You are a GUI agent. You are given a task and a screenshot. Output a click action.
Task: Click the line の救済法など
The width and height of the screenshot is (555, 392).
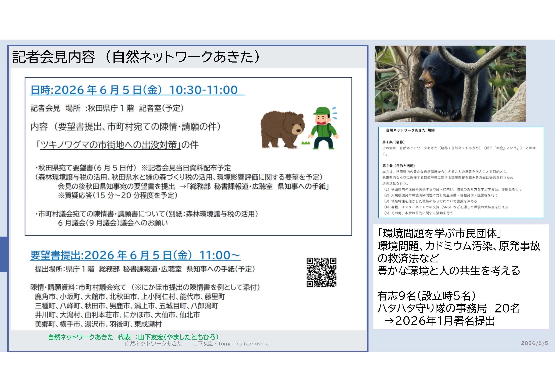pyautogui.click(x=408, y=258)
